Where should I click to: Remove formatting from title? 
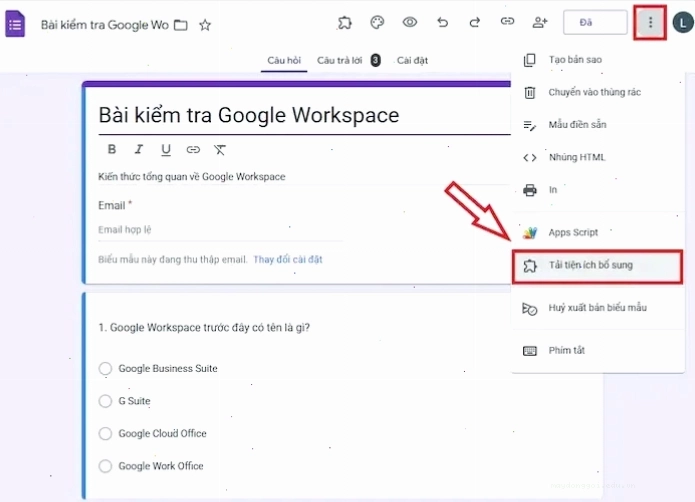click(220, 150)
